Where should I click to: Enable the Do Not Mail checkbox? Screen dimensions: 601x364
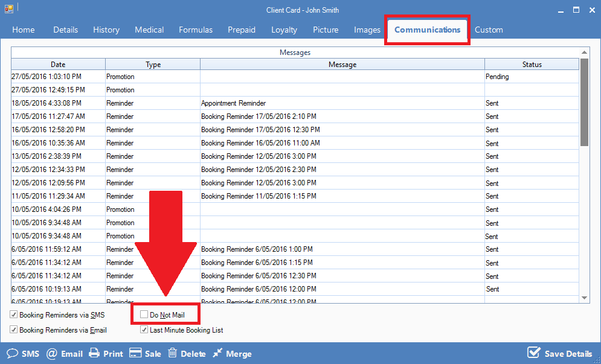[x=144, y=315]
